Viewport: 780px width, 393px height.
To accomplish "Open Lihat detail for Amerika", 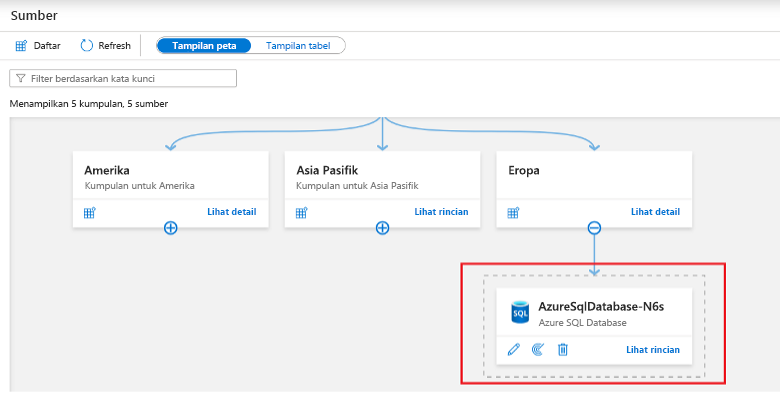I will click(232, 212).
